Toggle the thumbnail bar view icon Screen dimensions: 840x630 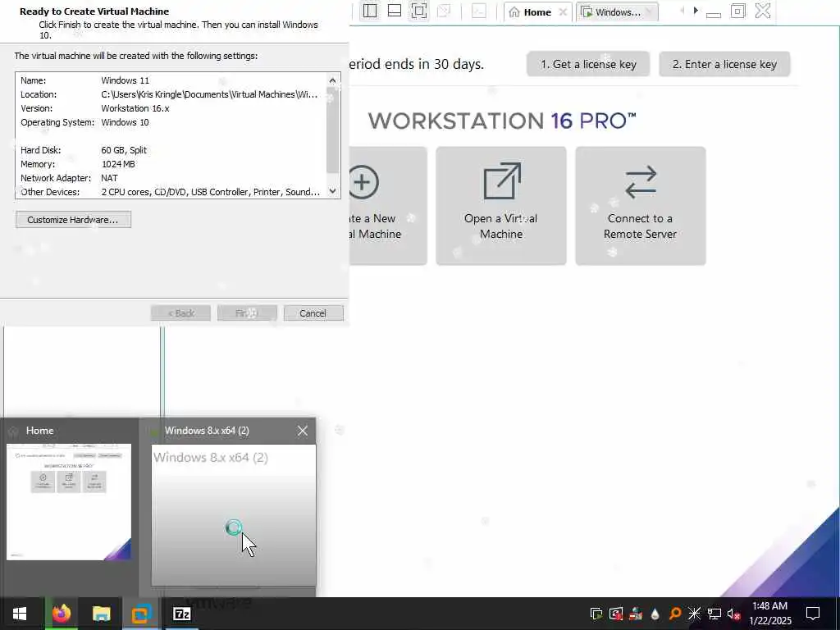click(395, 11)
